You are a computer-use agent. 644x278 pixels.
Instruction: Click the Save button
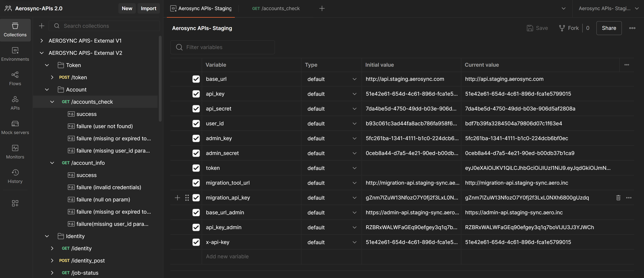537,28
